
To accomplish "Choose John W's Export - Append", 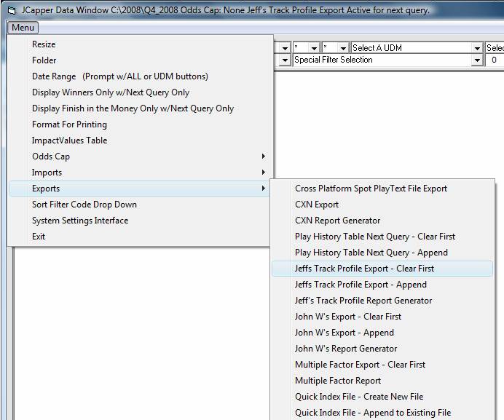I will [344, 333].
